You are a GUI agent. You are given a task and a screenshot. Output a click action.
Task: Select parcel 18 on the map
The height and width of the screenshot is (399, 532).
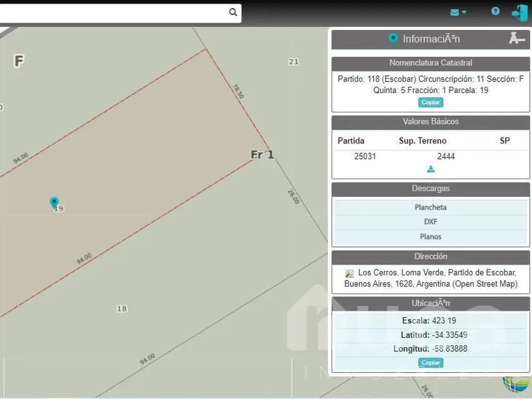click(x=122, y=309)
